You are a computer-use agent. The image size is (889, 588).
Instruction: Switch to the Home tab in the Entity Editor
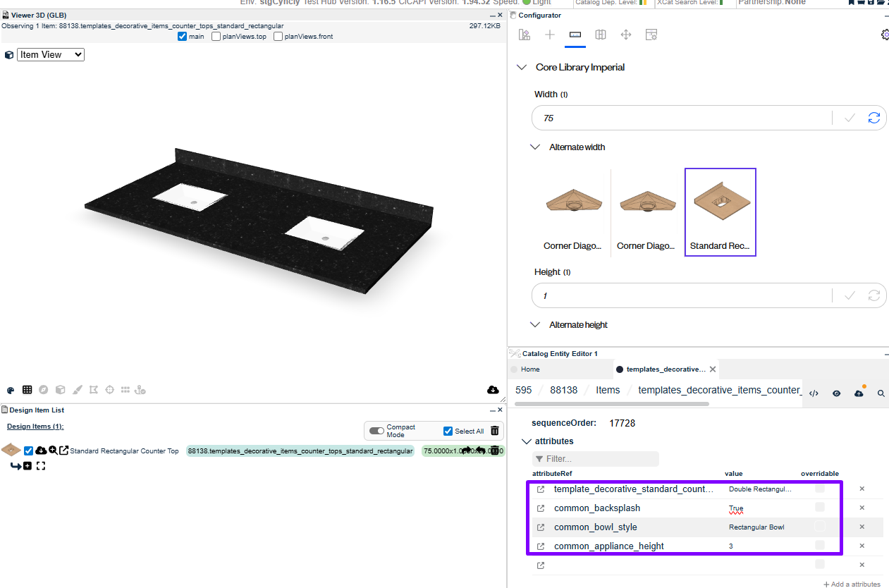(x=530, y=369)
